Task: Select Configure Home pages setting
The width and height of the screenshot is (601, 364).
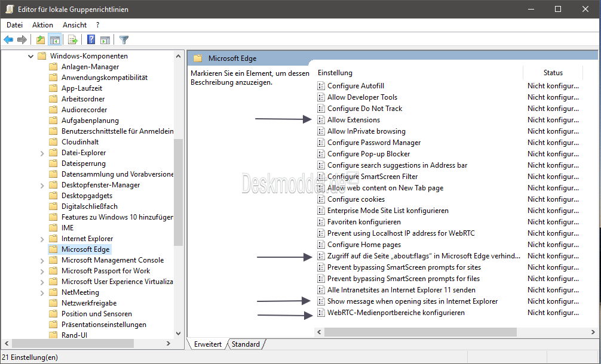Action: [x=364, y=245]
